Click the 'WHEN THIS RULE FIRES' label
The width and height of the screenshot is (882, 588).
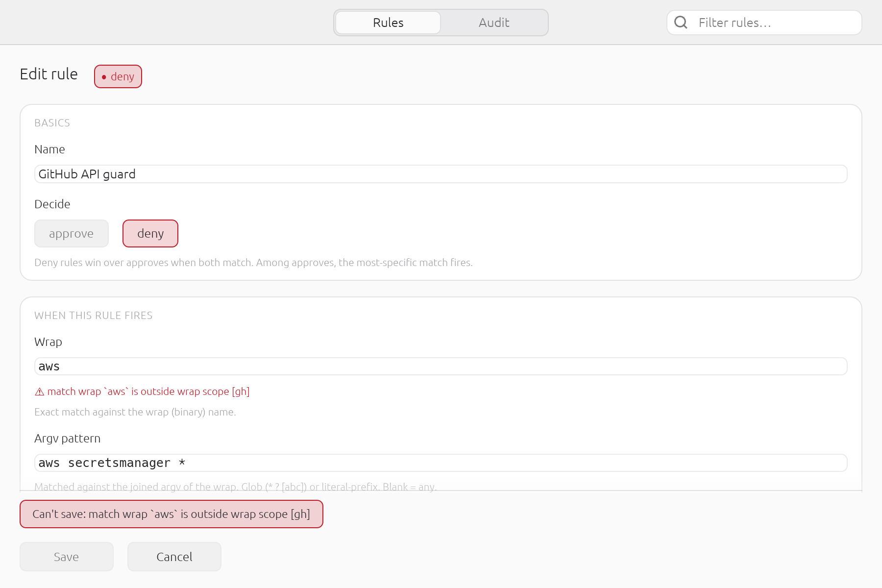(94, 316)
